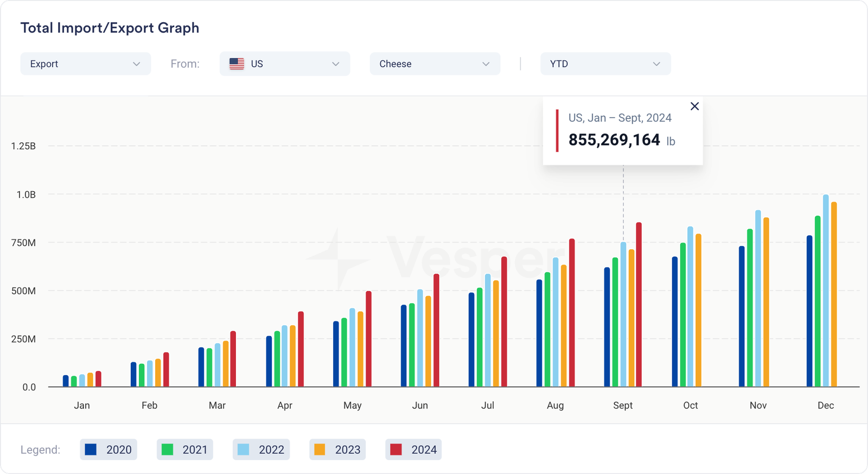This screenshot has width=868, height=474.
Task: Click the US flag icon
Action: click(x=237, y=64)
